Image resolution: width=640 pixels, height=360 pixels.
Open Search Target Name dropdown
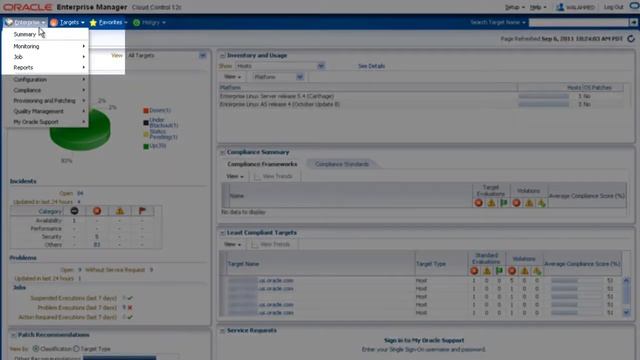[498, 22]
